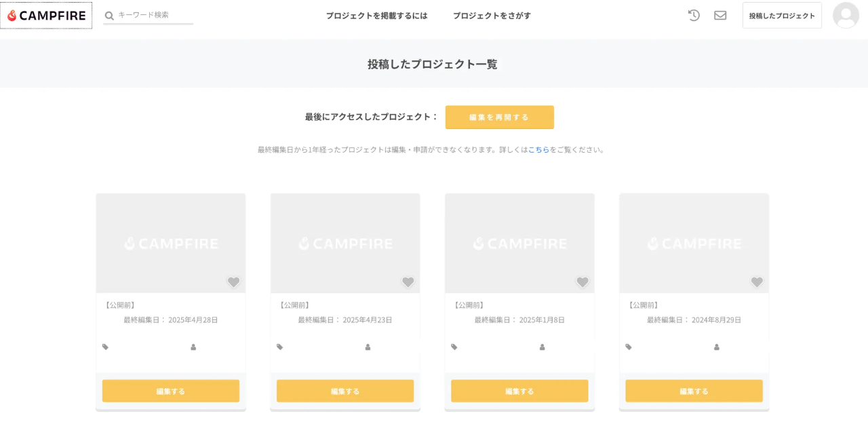Favorite the project edited 2025年1月8日
Viewport: 868px width, 422px height.
[x=582, y=282]
